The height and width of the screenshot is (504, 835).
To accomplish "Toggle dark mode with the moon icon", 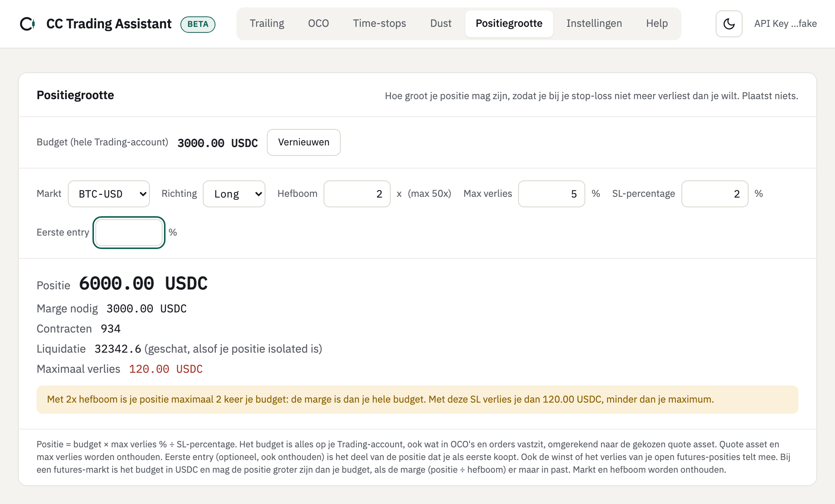I will [x=729, y=24].
